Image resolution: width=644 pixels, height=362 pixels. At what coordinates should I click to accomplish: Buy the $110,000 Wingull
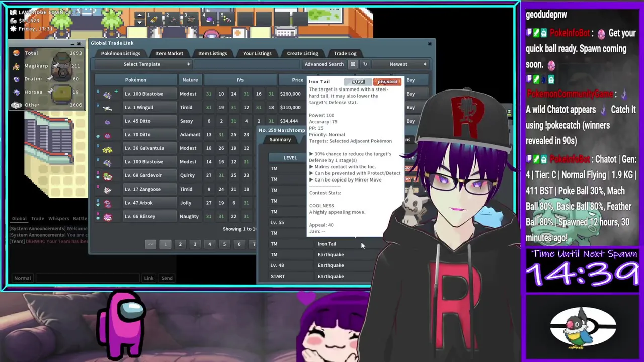point(410,107)
